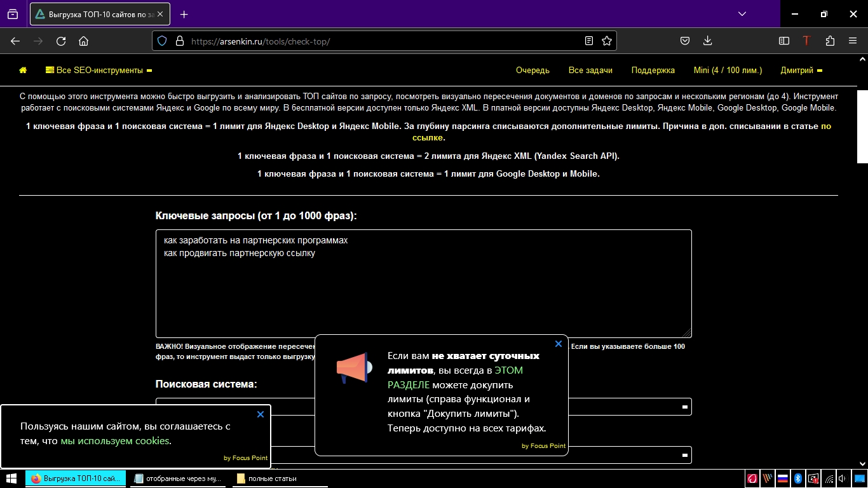Open the Очередь page
Image resolution: width=868 pixels, height=488 pixels.
[x=532, y=71]
